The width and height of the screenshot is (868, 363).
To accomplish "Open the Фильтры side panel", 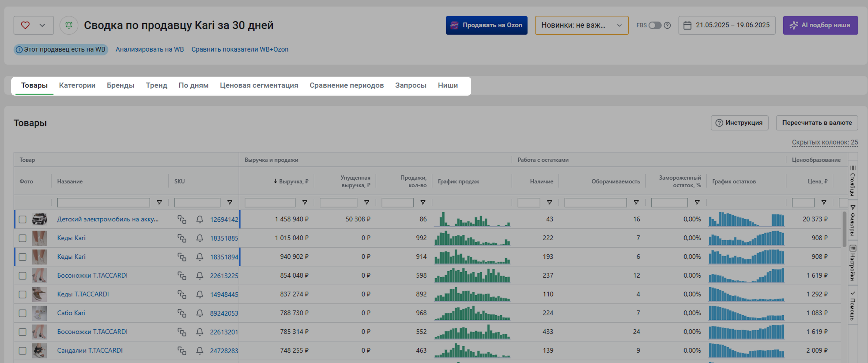I will [853, 220].
